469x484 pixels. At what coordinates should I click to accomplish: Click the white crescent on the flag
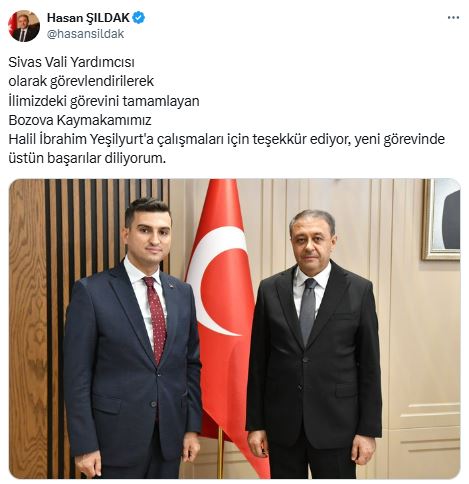[x=213, y=280]
